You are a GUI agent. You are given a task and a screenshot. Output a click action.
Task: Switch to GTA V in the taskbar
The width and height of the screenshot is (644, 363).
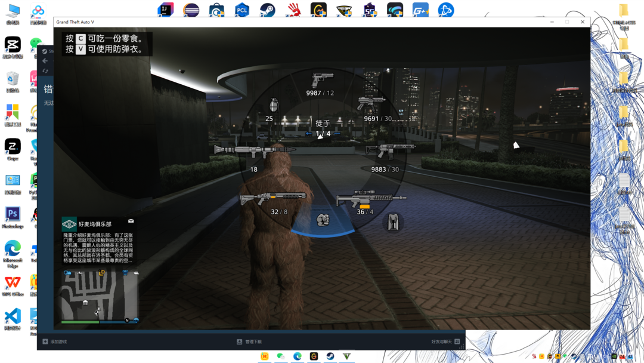[346, 356]
